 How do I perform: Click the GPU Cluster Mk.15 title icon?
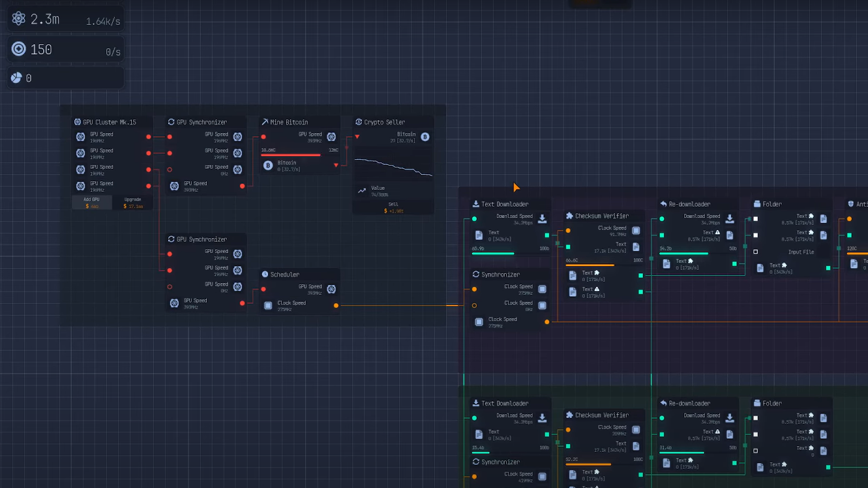(77, 122)
